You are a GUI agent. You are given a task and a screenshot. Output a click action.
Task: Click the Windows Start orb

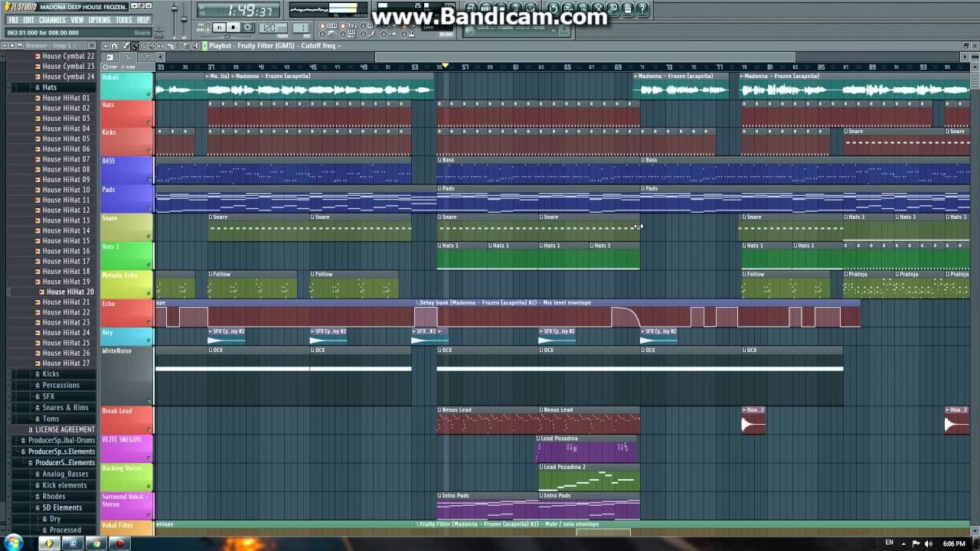(14, 543)
